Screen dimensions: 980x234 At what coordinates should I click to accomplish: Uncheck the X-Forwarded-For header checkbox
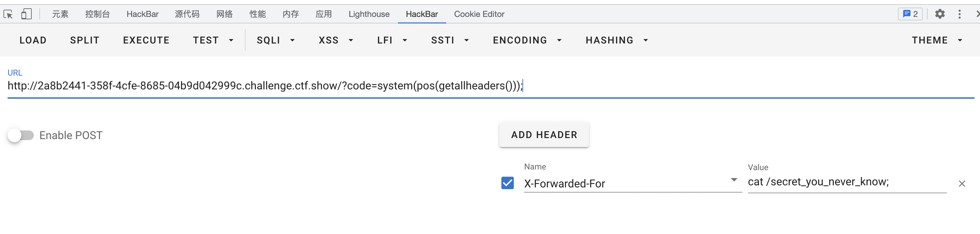pos(508,183)
